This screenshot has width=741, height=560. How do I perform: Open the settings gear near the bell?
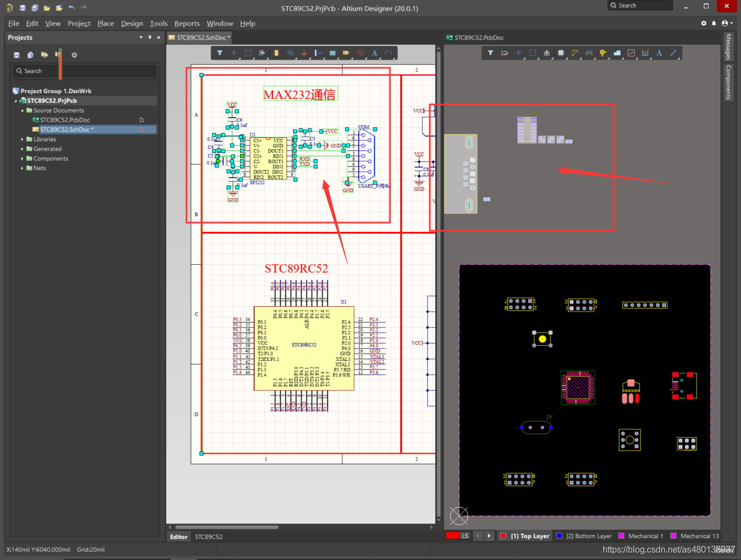(x=704, y=23)
